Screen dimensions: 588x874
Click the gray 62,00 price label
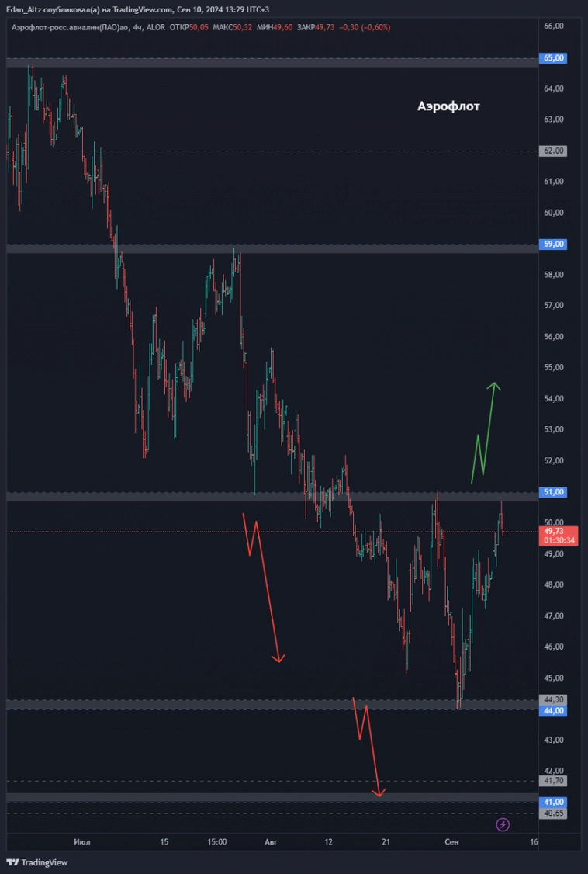point(553,151)
